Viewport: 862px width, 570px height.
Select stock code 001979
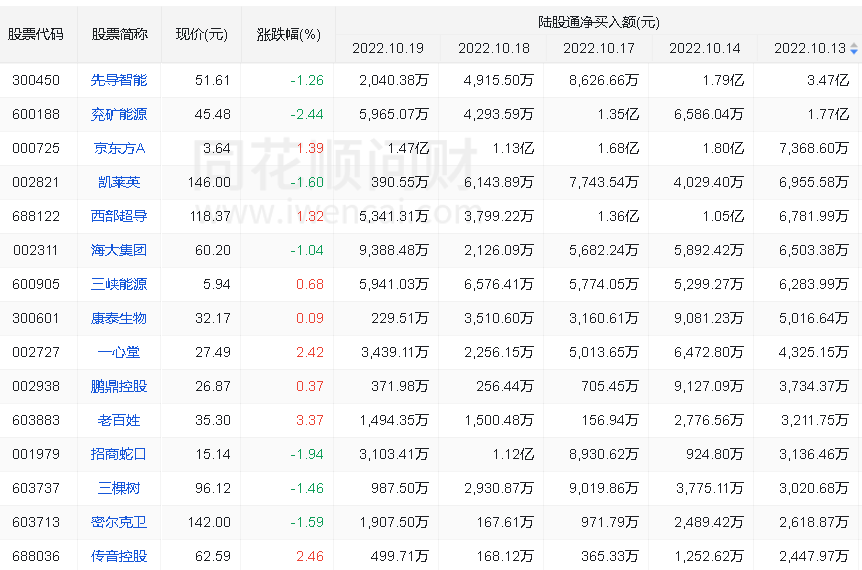36,454
